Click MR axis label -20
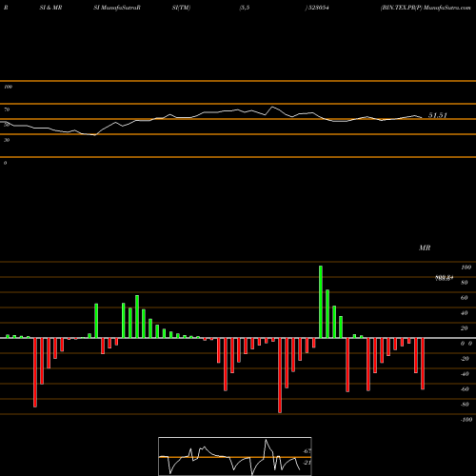Image resolution: width=476 pixels, height=476 pixels. pyautogui.click(x=465, y=359)
